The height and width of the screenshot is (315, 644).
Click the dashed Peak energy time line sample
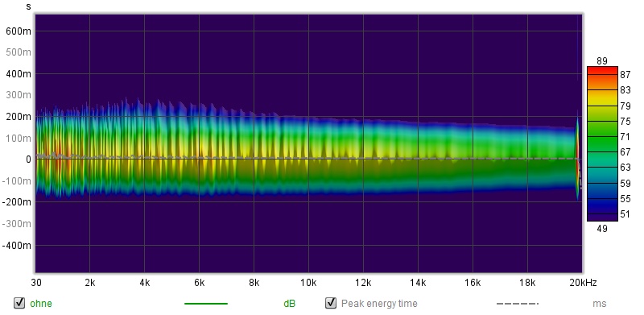coord(518,304)
